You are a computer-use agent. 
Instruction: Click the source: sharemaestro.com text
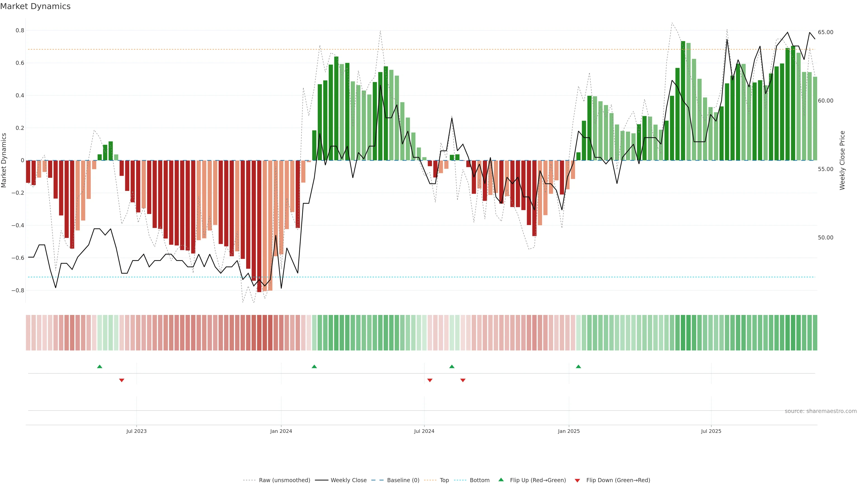click(821, 411)
